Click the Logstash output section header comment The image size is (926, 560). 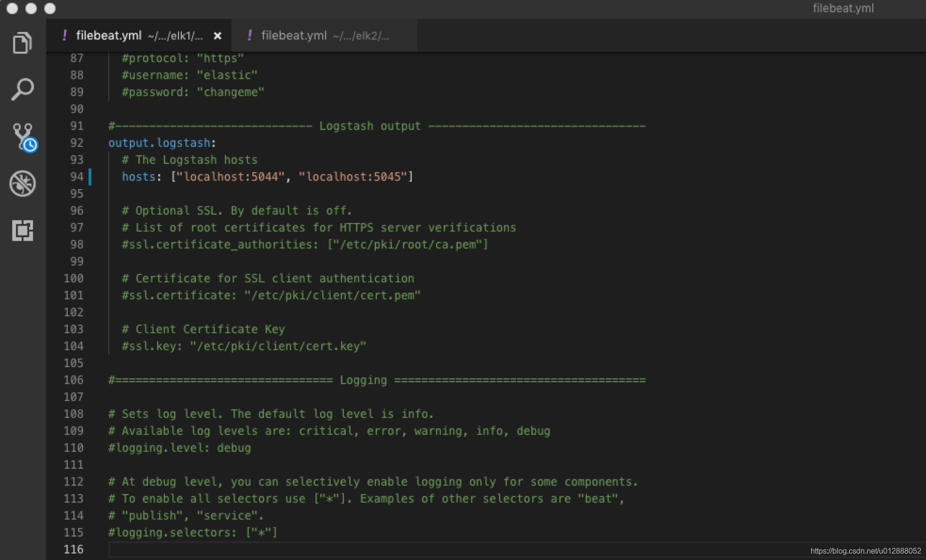(x=377, y=126)
